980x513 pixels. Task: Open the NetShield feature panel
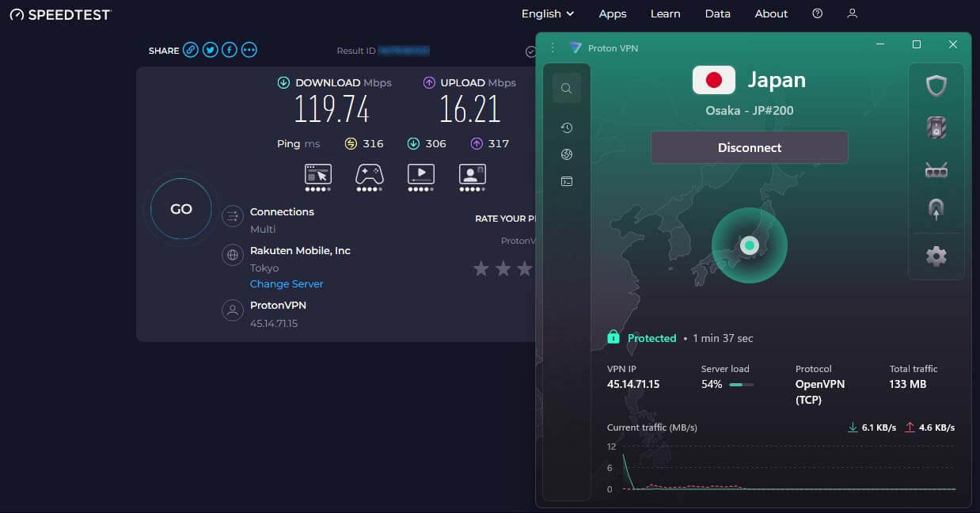coord(936,127)
